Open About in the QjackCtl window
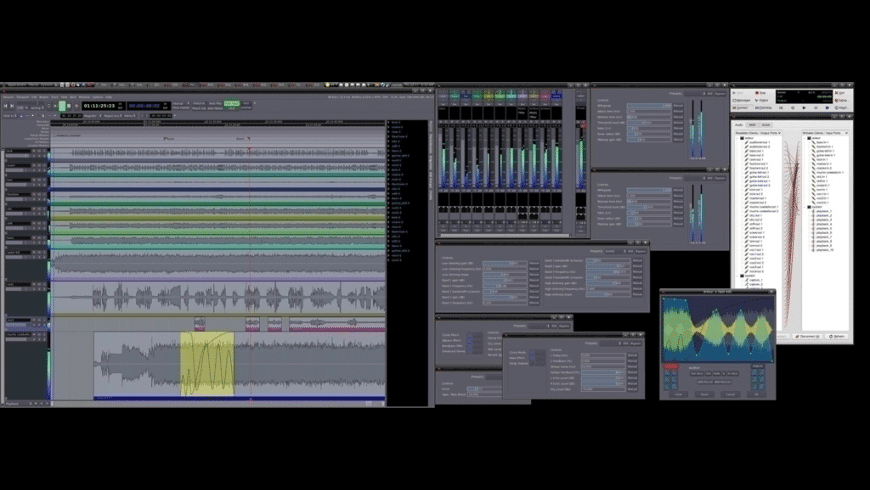Viewport: 870px width, 490px height. pyautogui.click(x=842, y=108)
